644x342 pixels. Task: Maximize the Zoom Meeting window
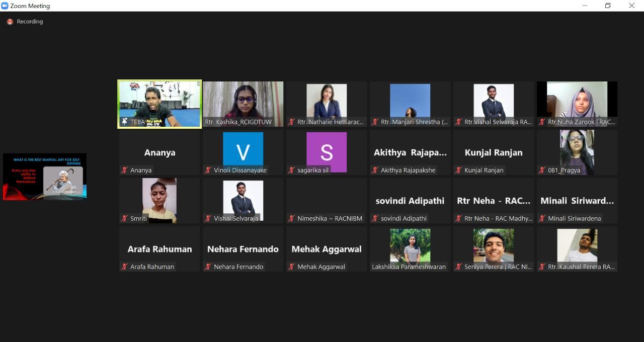[x=608, y=6]
